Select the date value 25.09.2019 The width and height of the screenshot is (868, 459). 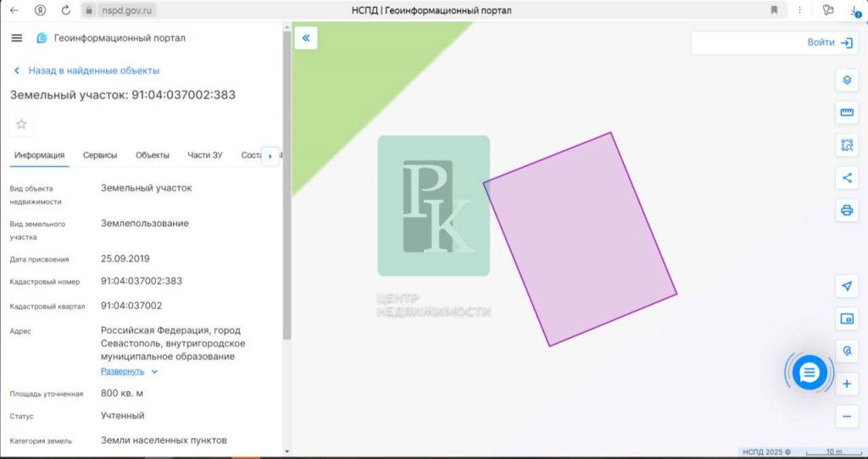click(125, 259)
